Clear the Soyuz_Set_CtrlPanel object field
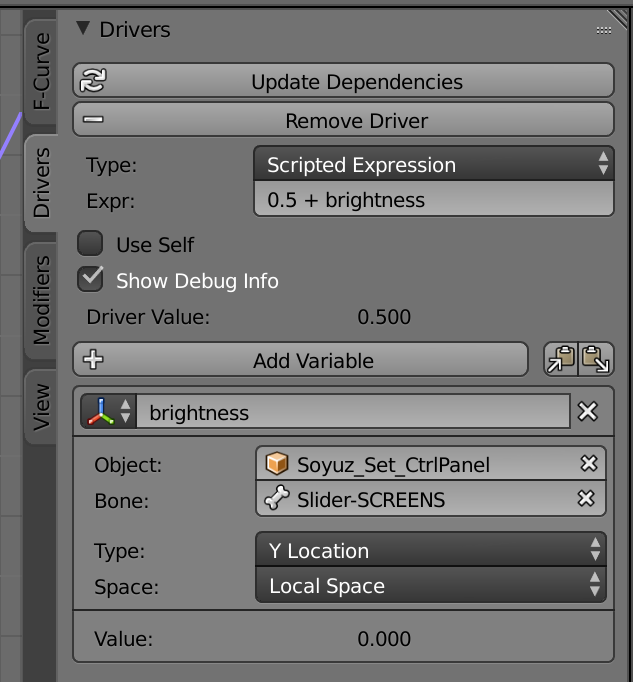 tap(588, 464)
